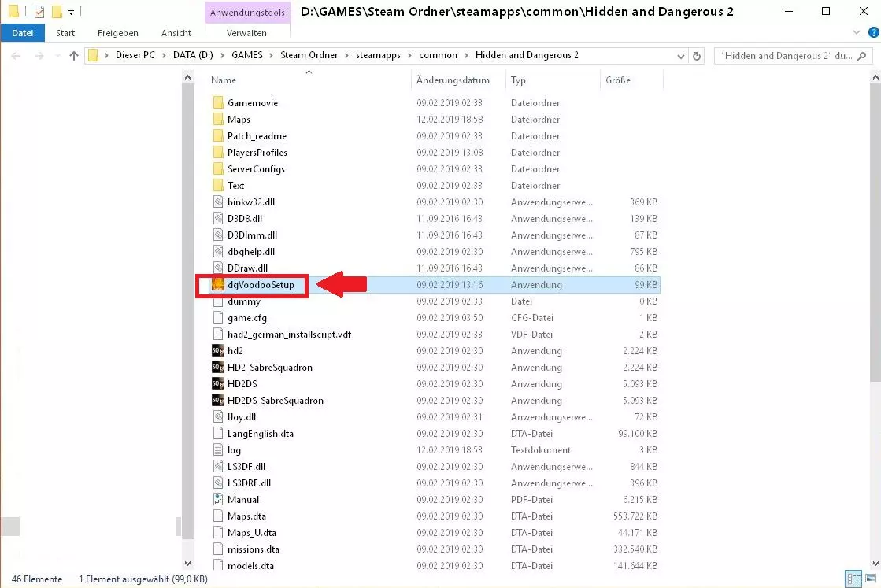This screenshot has height=588, width=881.
Task: Select the PlayersProfiles folder icon
Action: 218,152
